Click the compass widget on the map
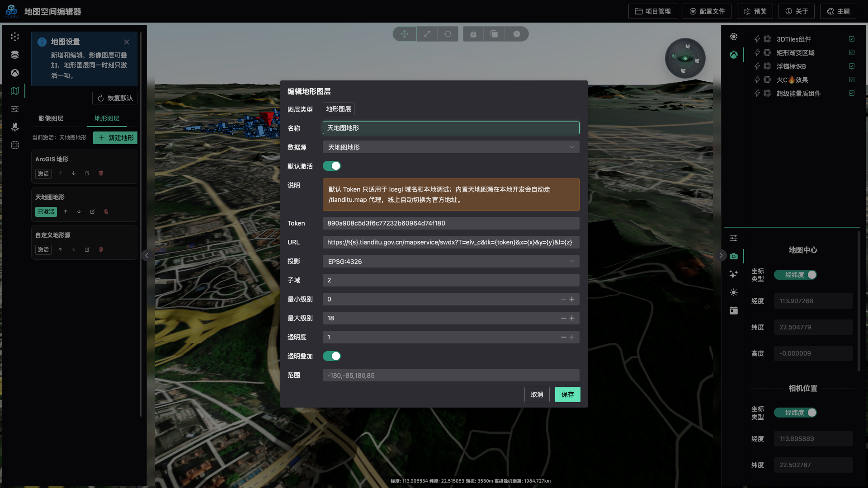The image size is (868, 488). click(x=685, y=58)
